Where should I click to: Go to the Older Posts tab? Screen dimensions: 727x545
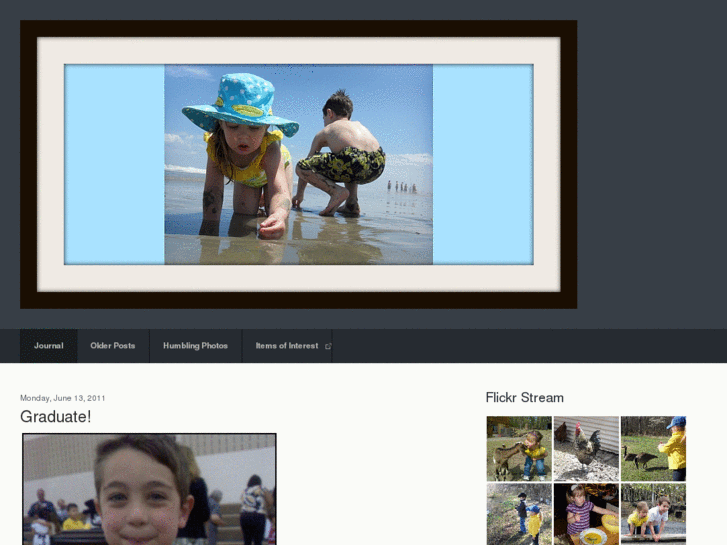(x=112, y=346)
